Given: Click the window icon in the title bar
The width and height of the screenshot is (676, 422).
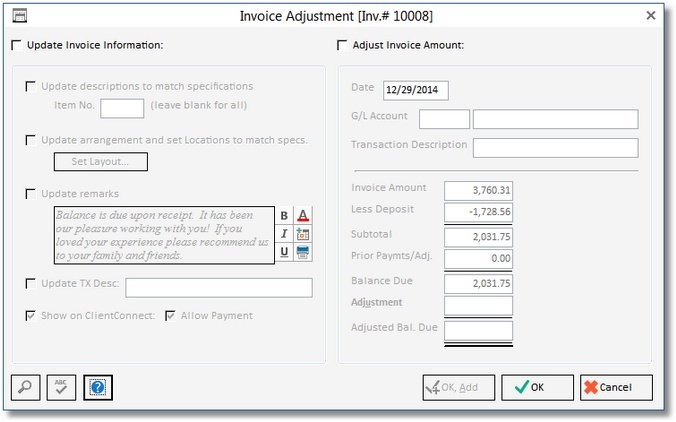Looking at the screenshot, I should click(19, 16).
